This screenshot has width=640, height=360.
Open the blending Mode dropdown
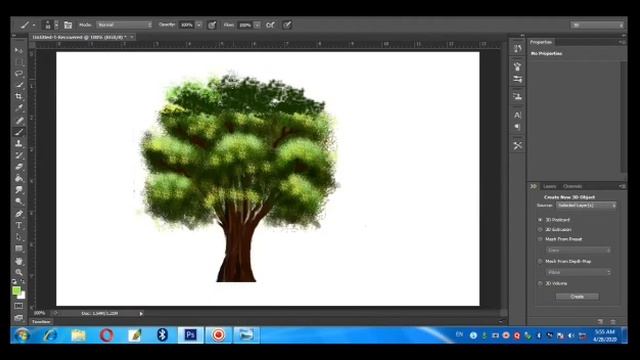(x=124, y=25)
